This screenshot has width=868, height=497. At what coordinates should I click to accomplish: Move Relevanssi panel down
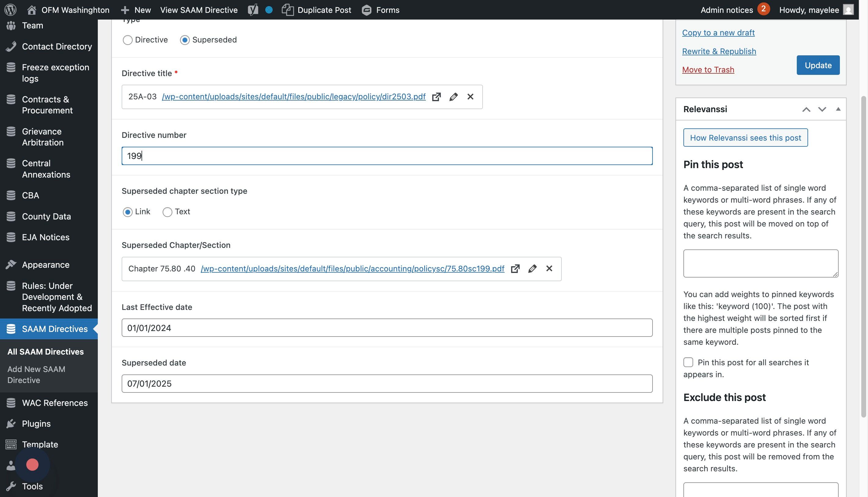[822, 109]
